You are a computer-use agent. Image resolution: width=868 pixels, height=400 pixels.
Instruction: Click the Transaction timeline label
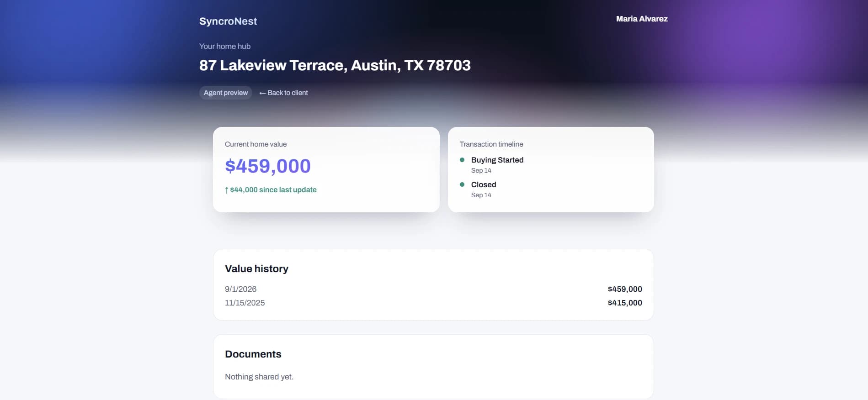click(491, 144)
